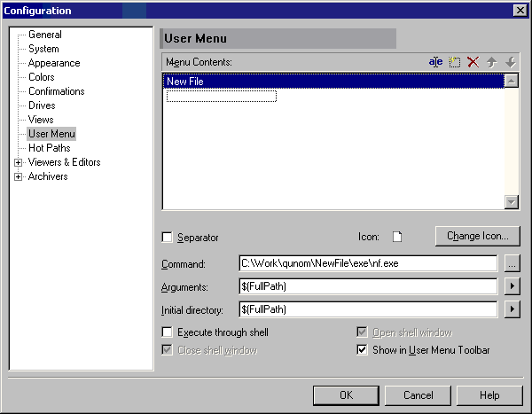
Task: Click into the Command input field
Action: point(368,263)
